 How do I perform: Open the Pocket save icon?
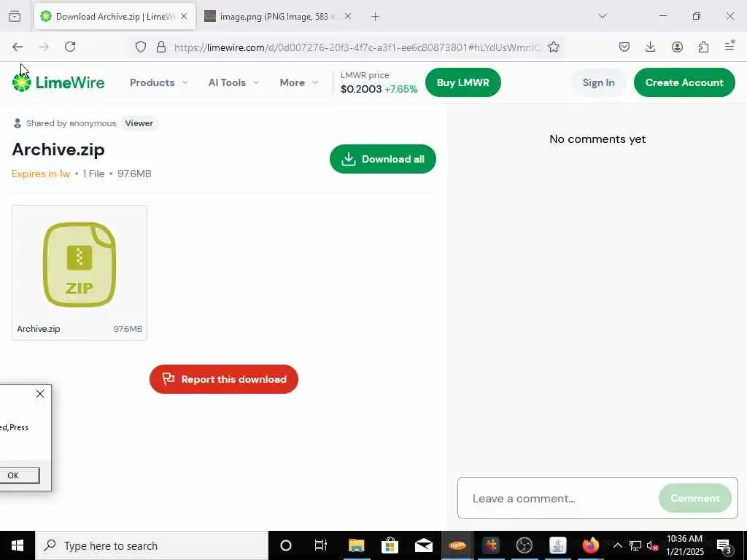point(624,47)
